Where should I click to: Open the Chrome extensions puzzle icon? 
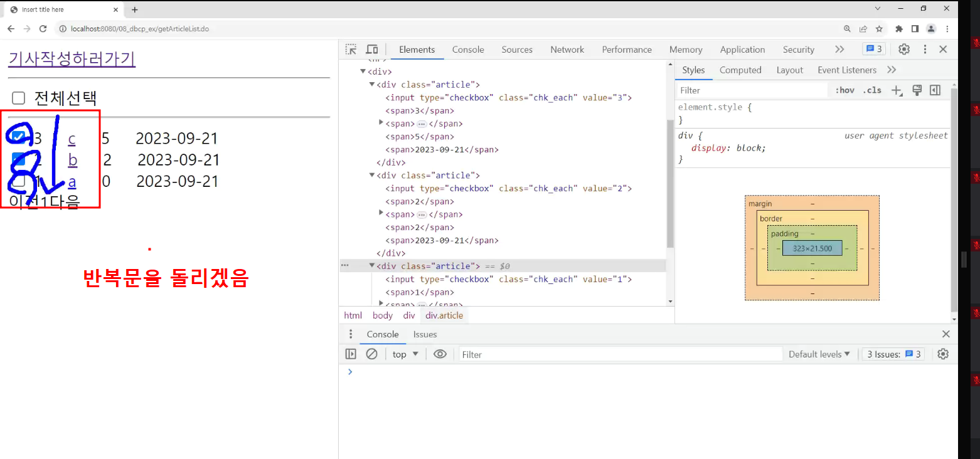[x=899, y=29]
